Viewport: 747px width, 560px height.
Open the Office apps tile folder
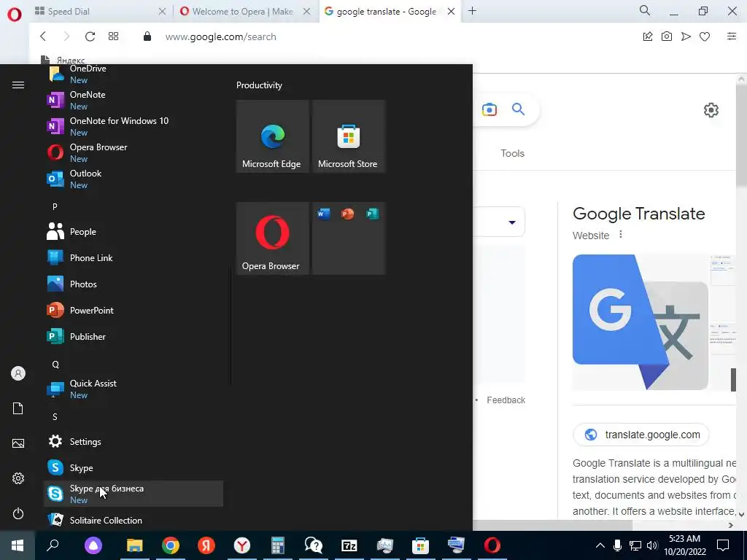(348, 238)
